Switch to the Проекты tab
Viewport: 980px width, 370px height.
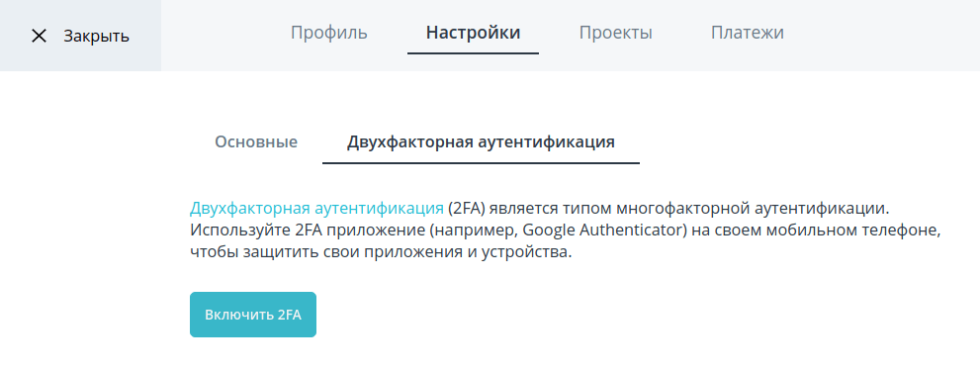(616, 33)
